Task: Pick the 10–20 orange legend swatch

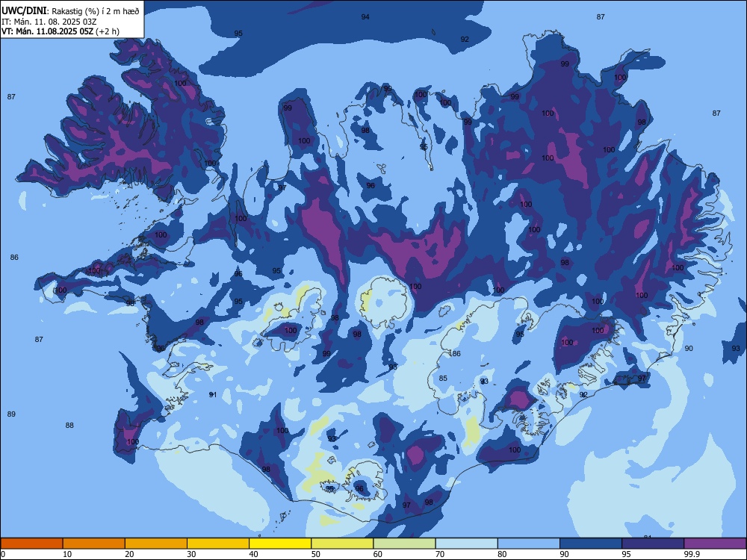Action: pos(94,544)
